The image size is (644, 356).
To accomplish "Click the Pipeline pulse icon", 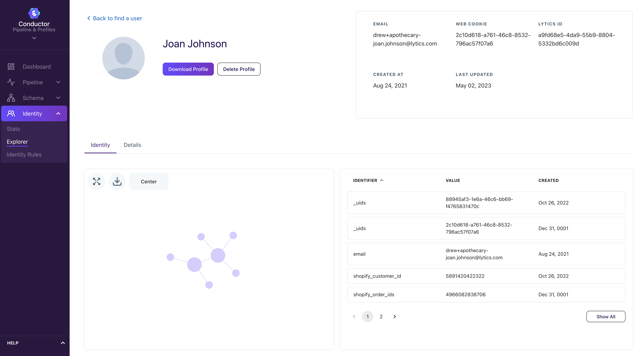I will [11, 82].
